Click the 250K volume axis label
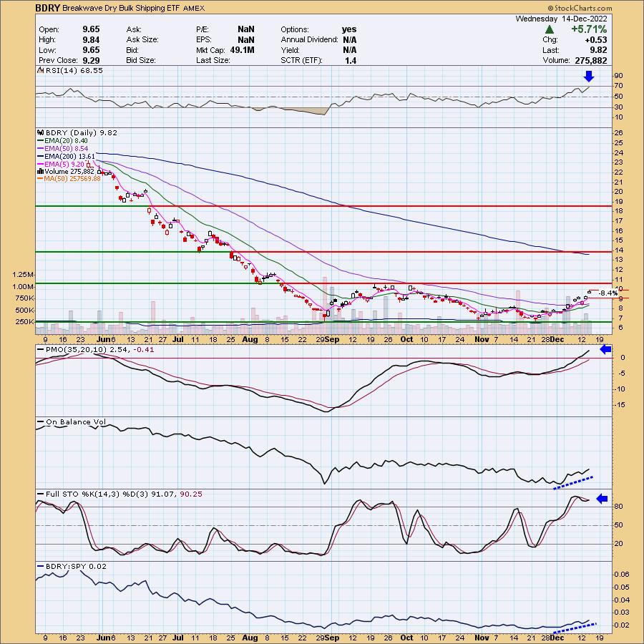 pyautogui.click(x=25, y=322)
